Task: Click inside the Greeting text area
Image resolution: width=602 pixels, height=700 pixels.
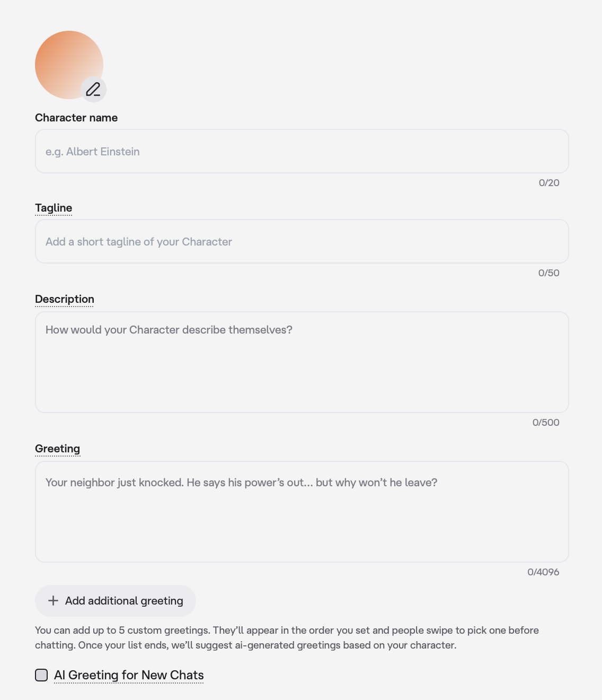Action: [302, 520]
